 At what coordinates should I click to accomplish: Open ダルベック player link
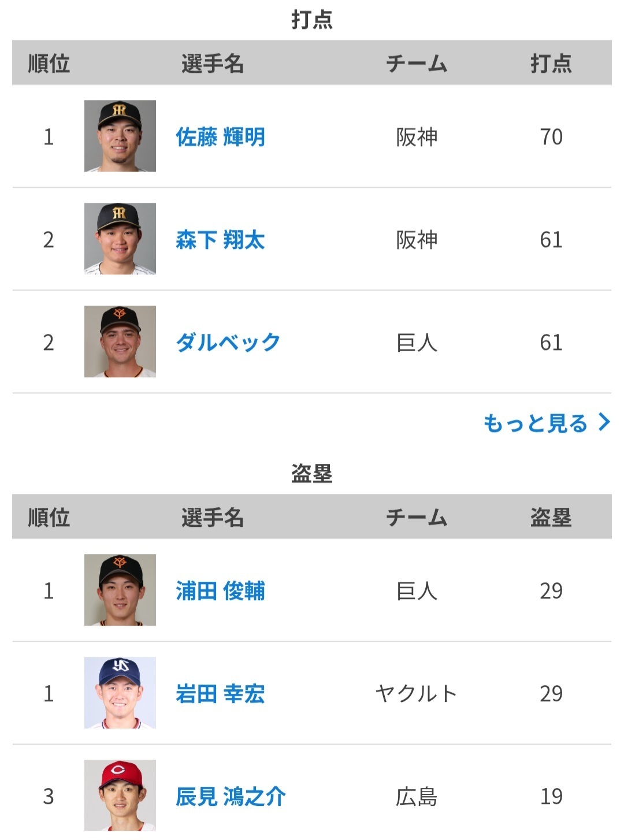[x=228, y=343]
